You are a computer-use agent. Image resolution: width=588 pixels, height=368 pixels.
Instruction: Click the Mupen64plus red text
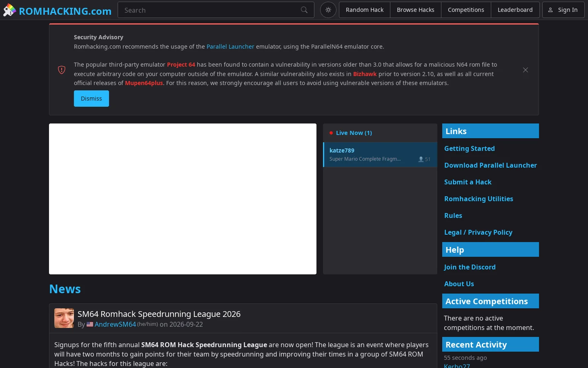click(x=144, y=83)
